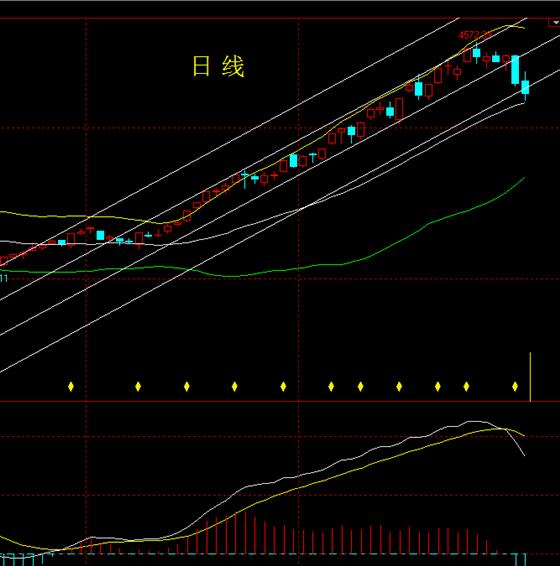Click the tall yellow vertical bar right of the last diamond marker
Viewport: 560px width, 566px height.
pos(530,376)
